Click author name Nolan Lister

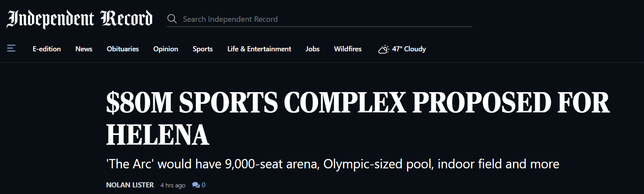[130, 185]
